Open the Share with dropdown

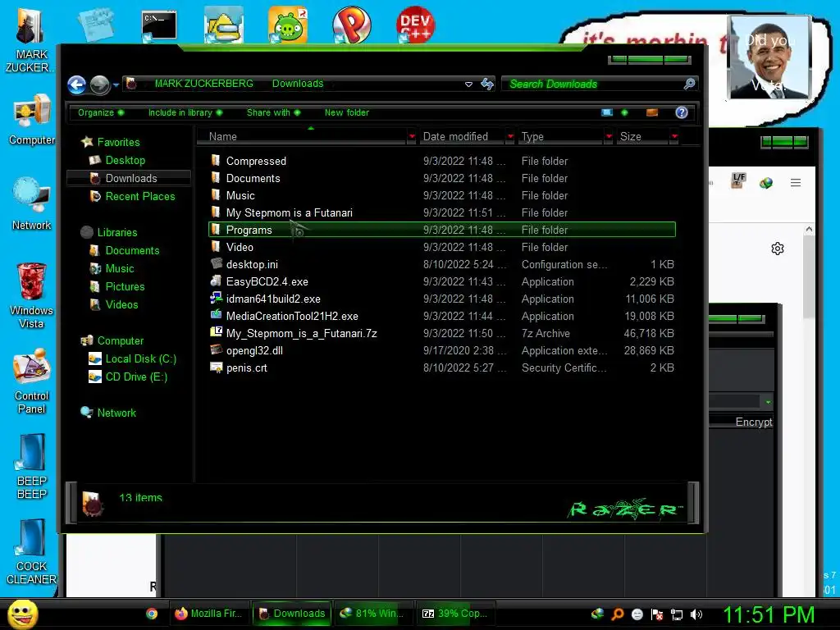(x=273, y=112)
